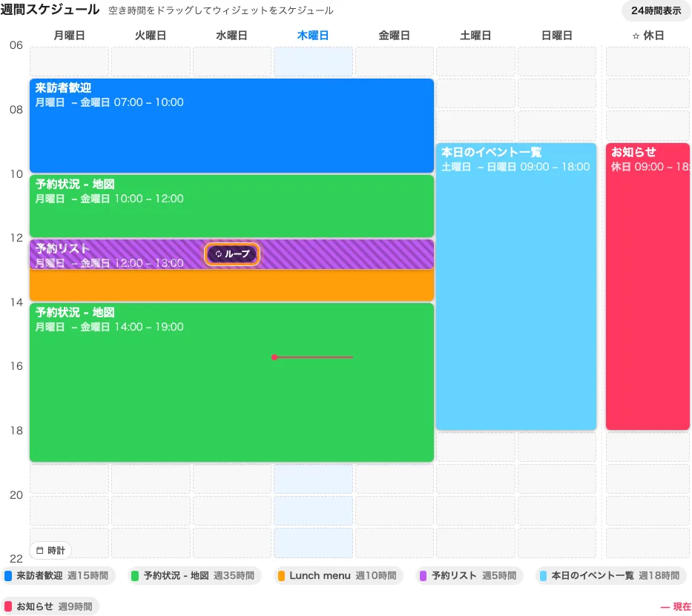Select the orange Lunch menu schedule block
Screen dimensions: 692x616
coord(231,285)
